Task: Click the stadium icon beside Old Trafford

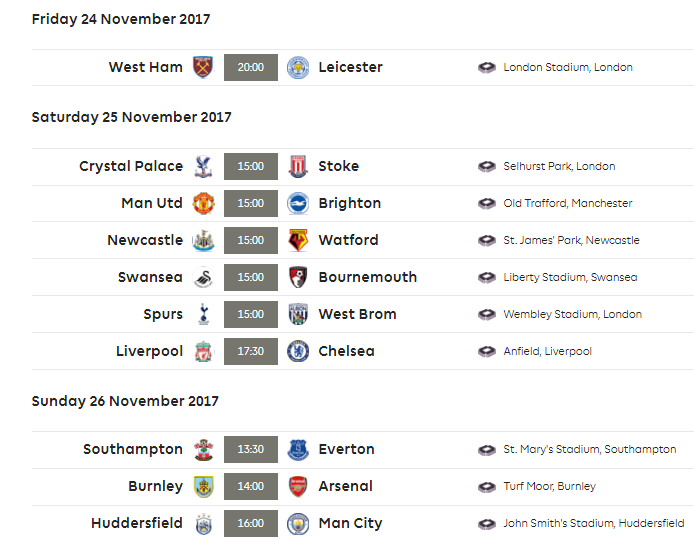Action: click(487, 203)
